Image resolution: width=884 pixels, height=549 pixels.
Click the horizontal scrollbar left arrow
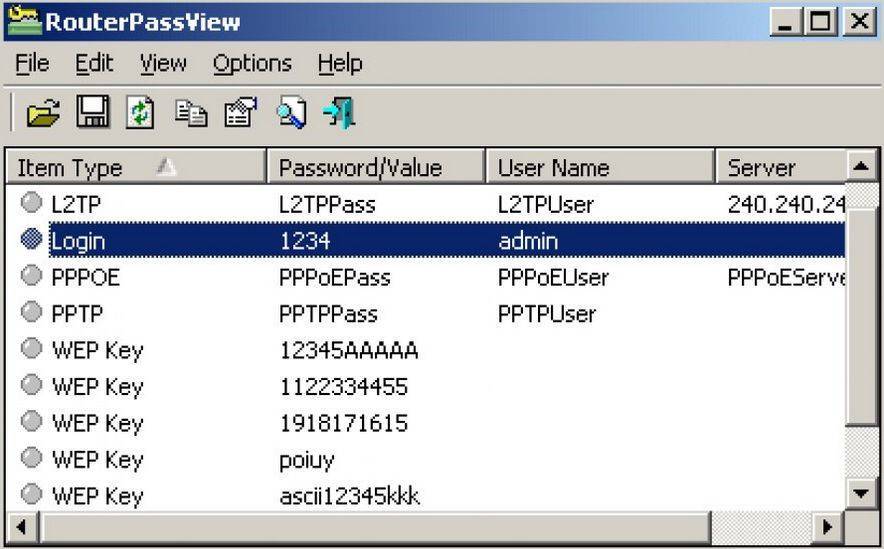(x=22, y=528)
